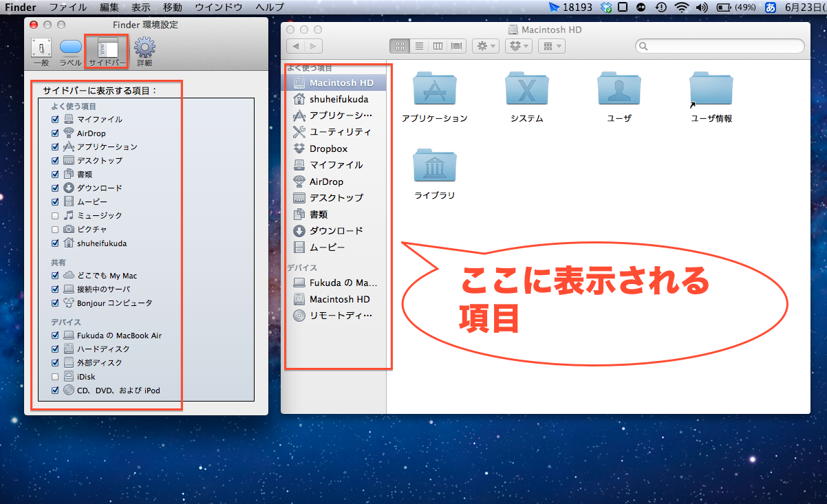The image size is (827, 504).
Task: Enable the ミュージック checkbox
Action: click(x=55, y=215)
